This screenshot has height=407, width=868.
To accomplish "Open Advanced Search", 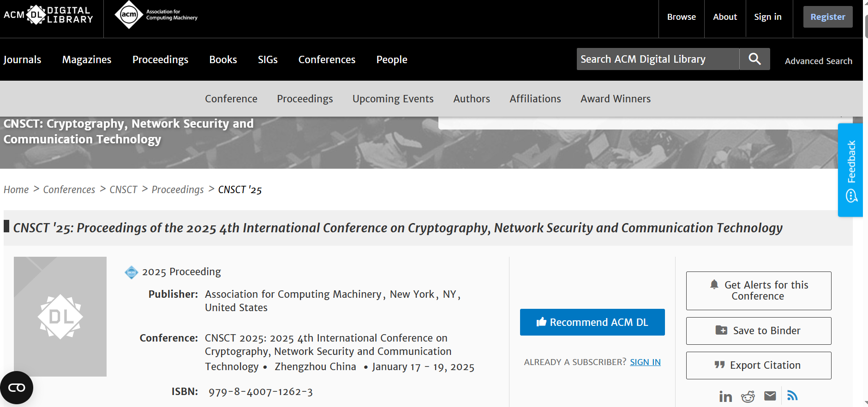I will (x=818, y=61).
